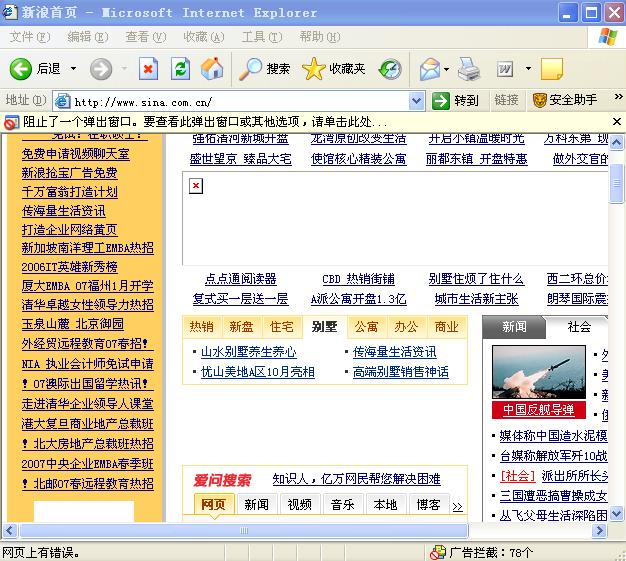Click the green Back arrow button

coord(20,69)
